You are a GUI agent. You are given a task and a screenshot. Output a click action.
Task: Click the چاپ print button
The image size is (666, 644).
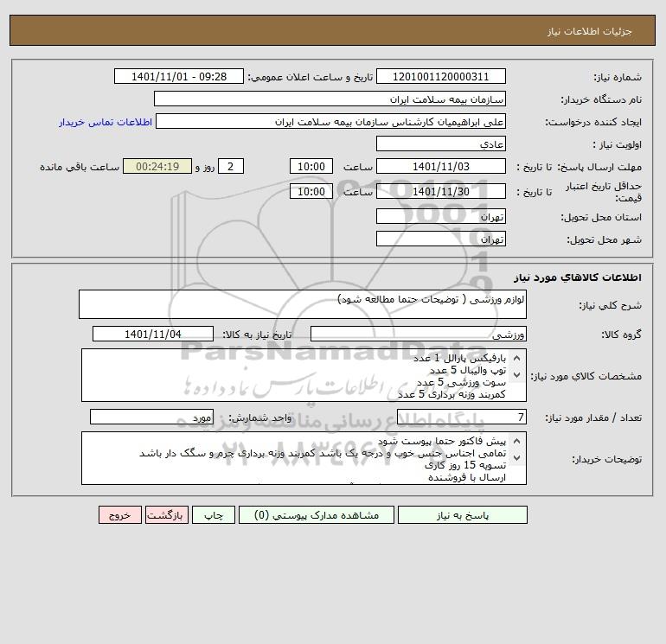tap(214, 515)
